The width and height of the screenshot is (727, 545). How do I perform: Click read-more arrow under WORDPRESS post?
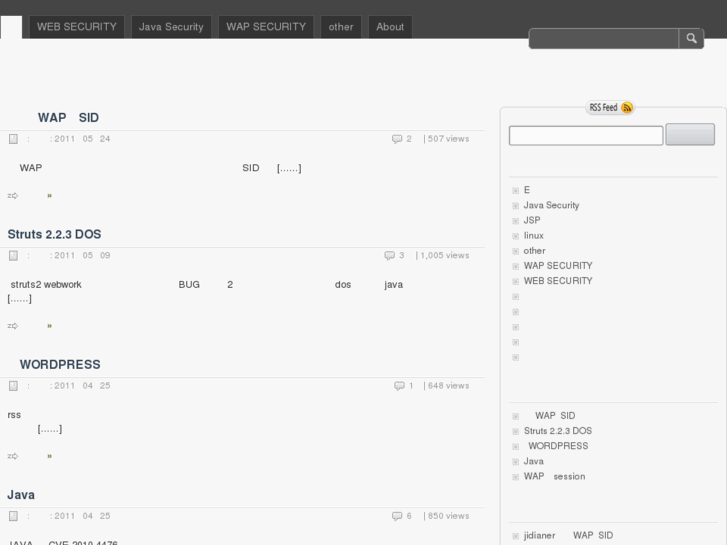pos(13,456)
